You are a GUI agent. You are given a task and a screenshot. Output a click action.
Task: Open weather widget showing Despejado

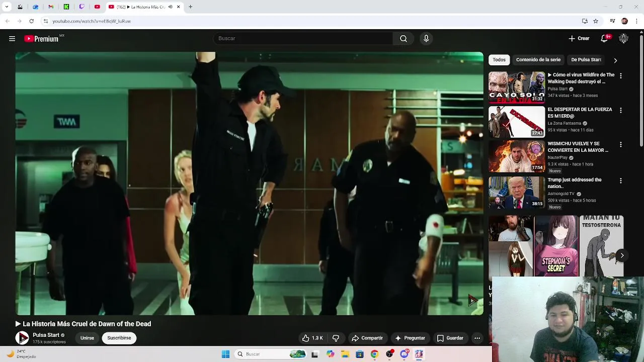22,354
